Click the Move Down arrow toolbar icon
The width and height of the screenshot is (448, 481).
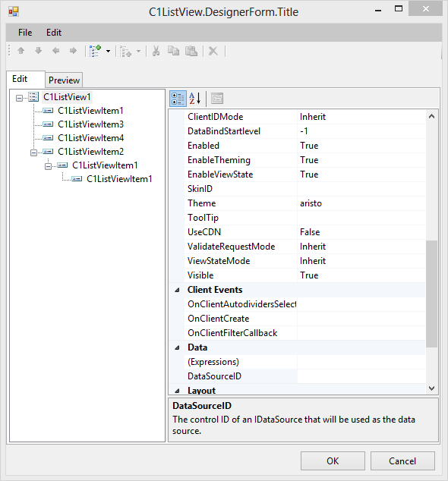pyautogui.click(x=39, y=51)
